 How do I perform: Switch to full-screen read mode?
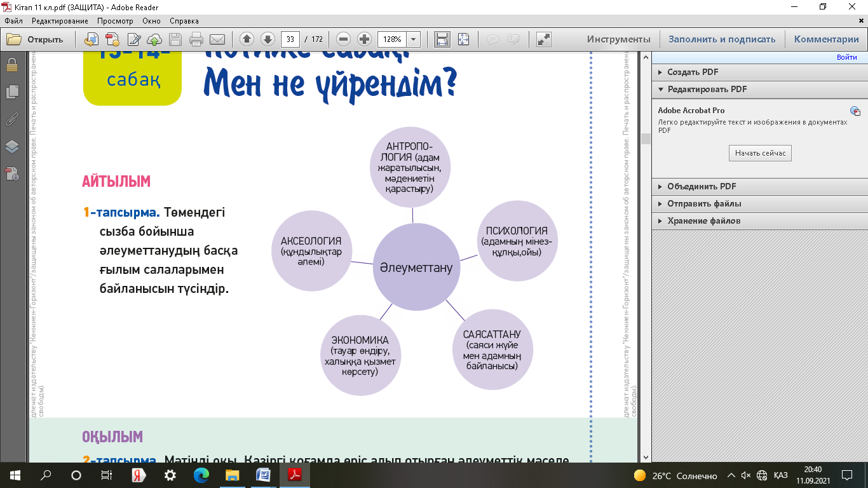coord(543,39)
